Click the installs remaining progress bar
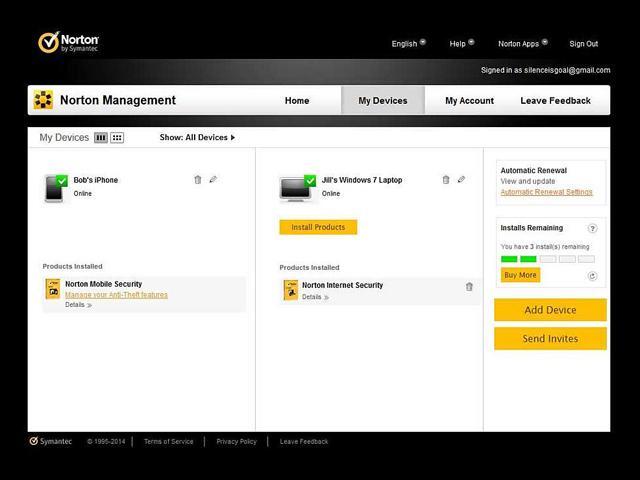This screenshot has height=480, width=640. 548,259
